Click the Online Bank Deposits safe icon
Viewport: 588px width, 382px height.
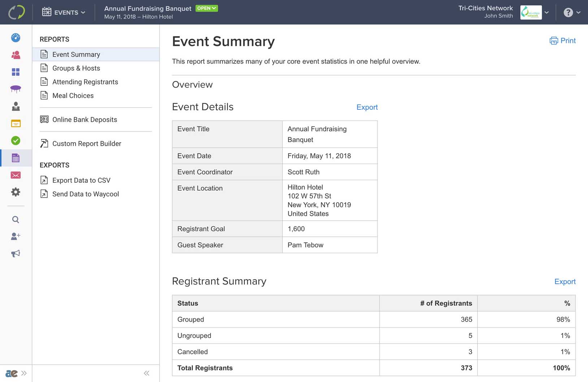click(44, 119)
